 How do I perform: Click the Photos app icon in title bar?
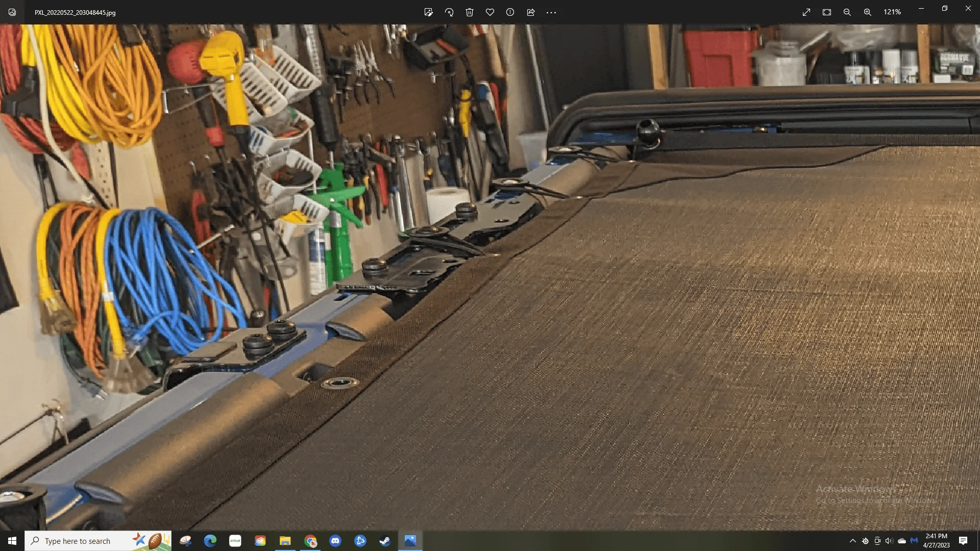point(12,12)
